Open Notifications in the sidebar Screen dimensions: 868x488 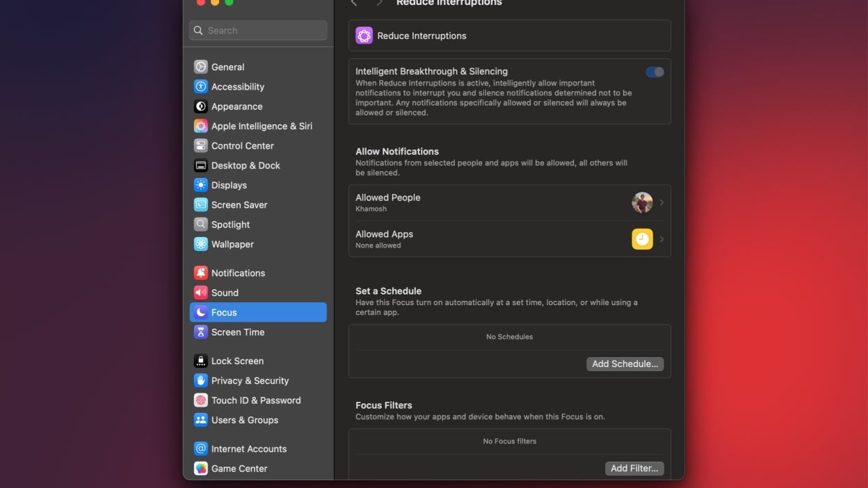tap(238, 273)
